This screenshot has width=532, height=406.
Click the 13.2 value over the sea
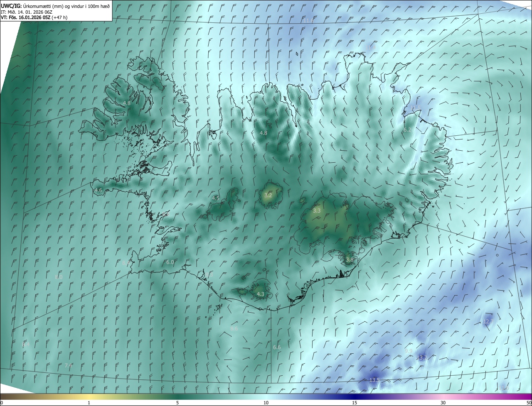pos(422,358)
